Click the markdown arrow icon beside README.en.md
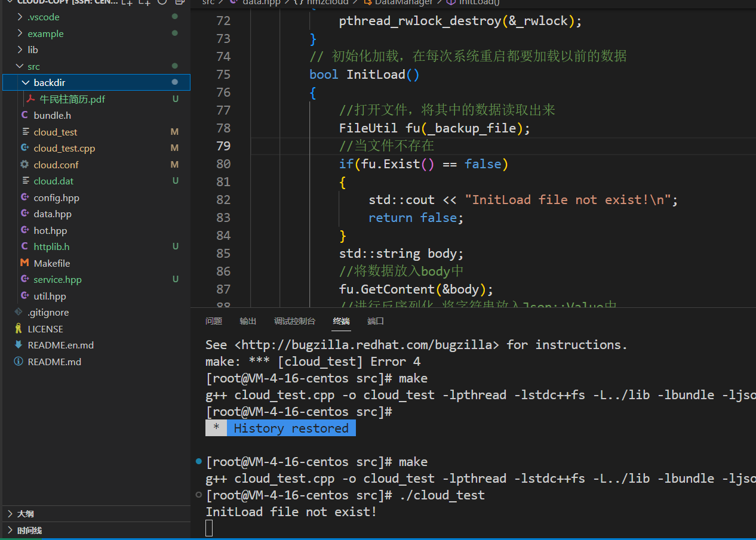Image resolution: width=756 pixels, height=540 pixels. [x=19, y=345]
